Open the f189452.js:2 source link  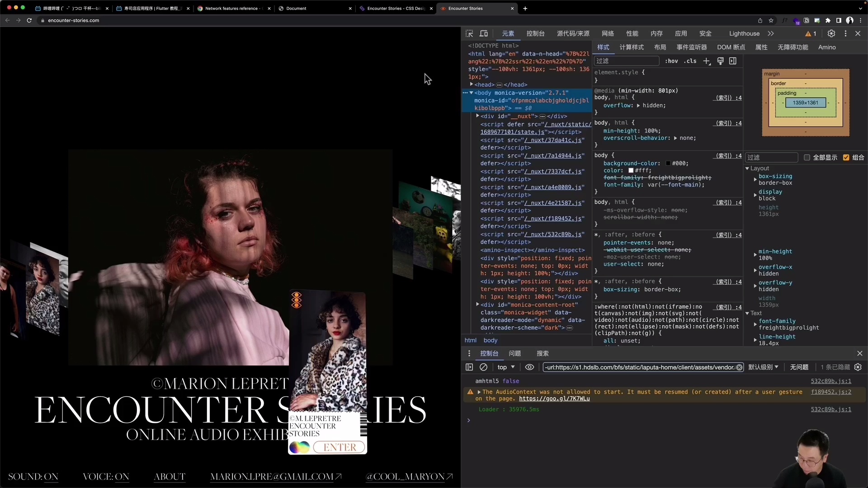(831, 392)
